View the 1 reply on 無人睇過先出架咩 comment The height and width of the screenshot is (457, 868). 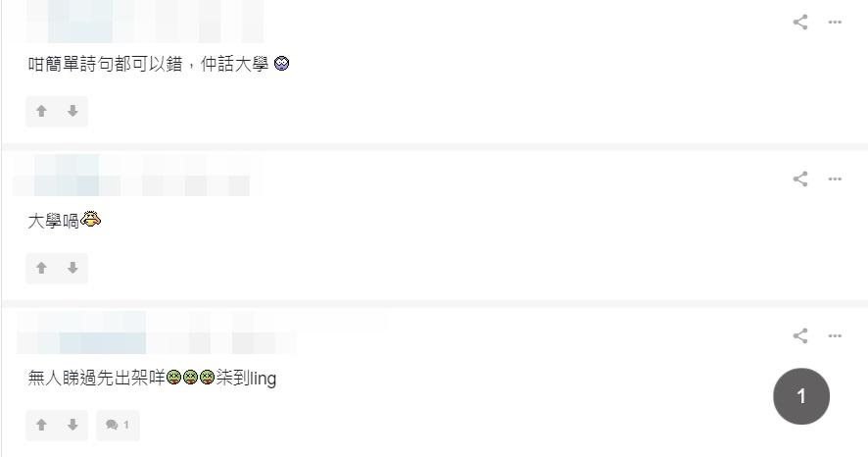pos(118,425)
